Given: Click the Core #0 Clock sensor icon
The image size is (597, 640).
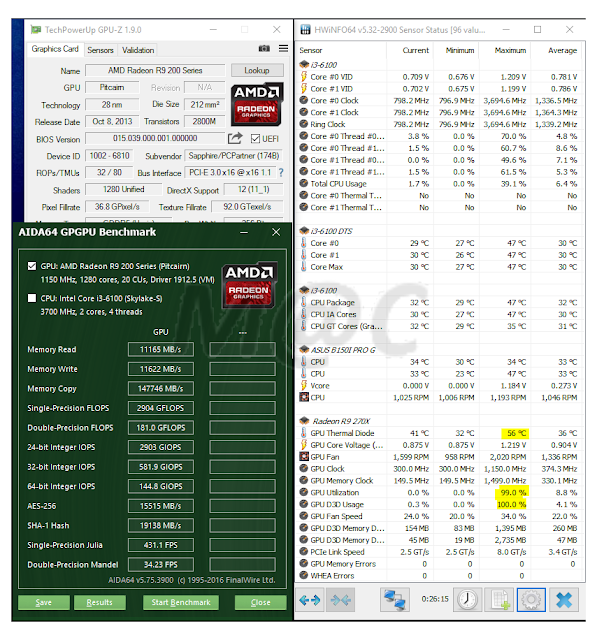Looking at the screenshot, I should click(x=304, y=100).
